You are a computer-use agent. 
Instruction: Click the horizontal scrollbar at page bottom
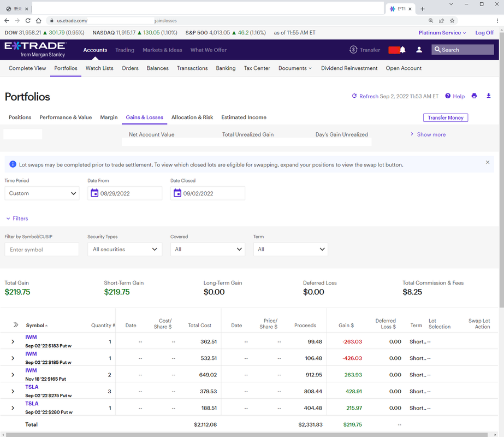pyautogui.click(x=246, y=435)
